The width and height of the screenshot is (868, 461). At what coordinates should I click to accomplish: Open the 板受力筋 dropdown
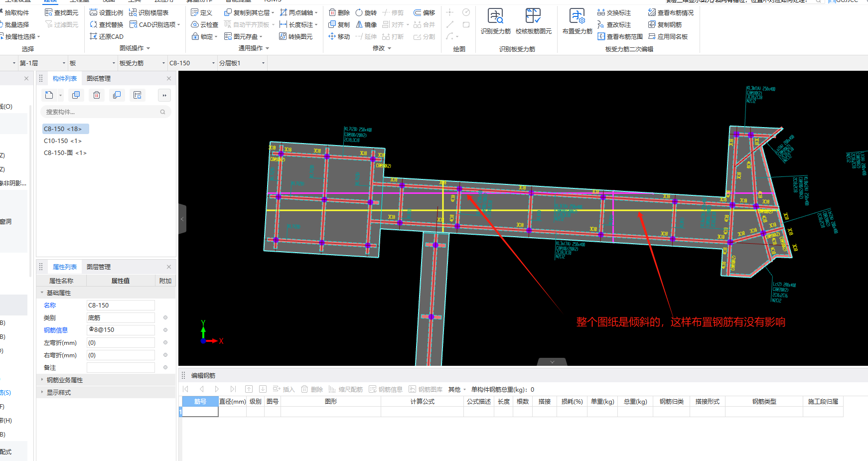(x=143, y=63)
